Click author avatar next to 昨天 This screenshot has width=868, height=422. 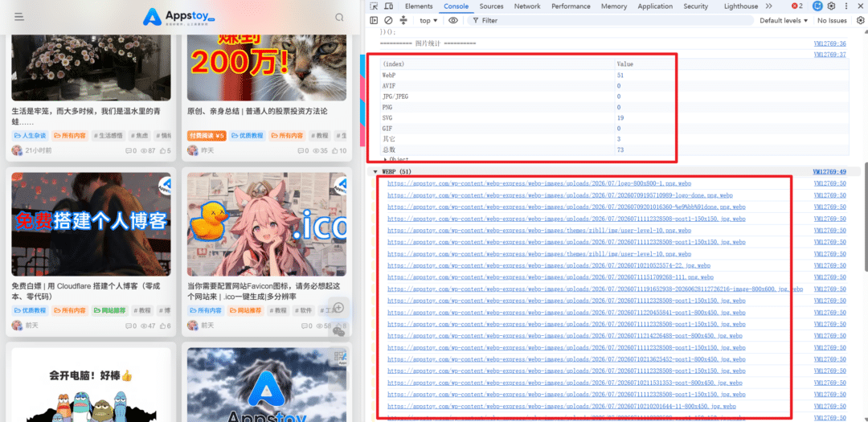tap(193, 150)
